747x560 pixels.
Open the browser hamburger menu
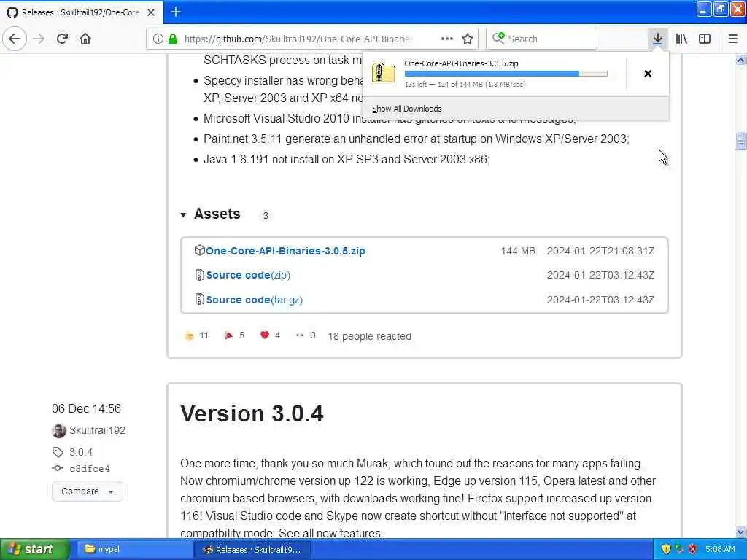pyautogui.click(x=732, y=39)
